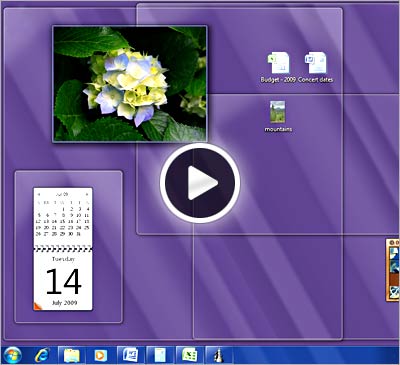The height and width of the screenshot is (365, 400).
Task: Launch Windows Media Player from taskbar
Action: (x=100, y=355)
